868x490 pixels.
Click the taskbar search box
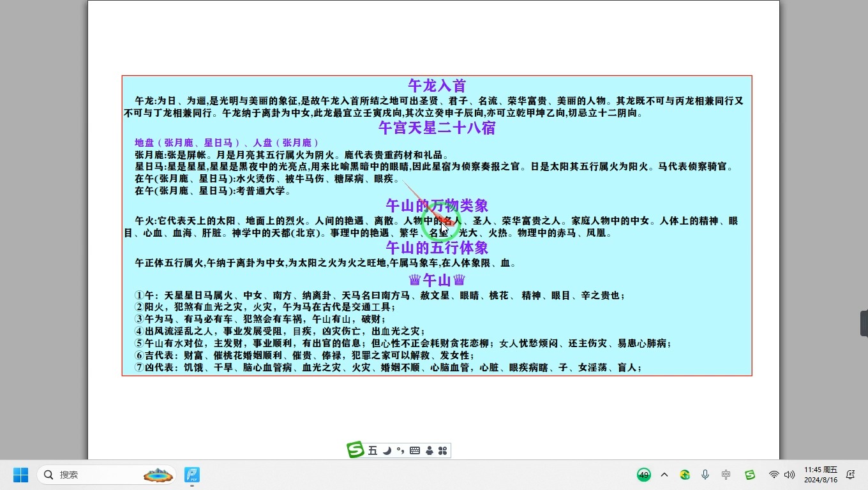(x=107, y=475)
